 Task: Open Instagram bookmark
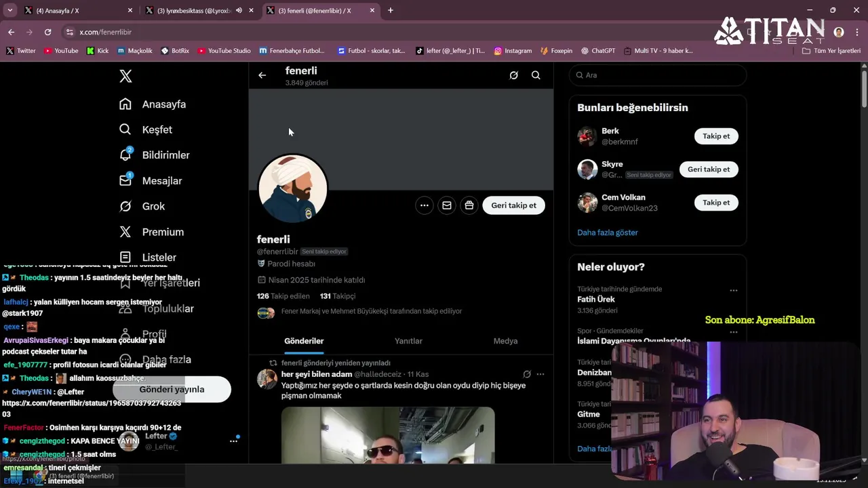[x=513, y=51]
